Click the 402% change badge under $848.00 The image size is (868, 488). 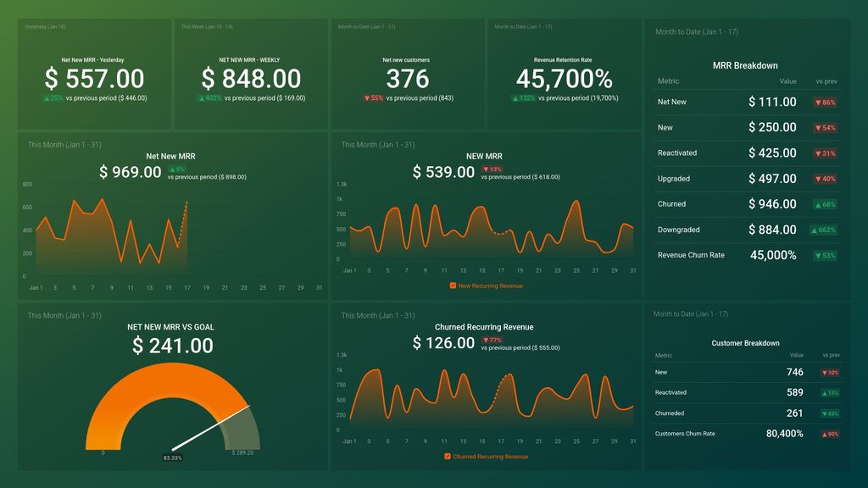pos(210,98)
